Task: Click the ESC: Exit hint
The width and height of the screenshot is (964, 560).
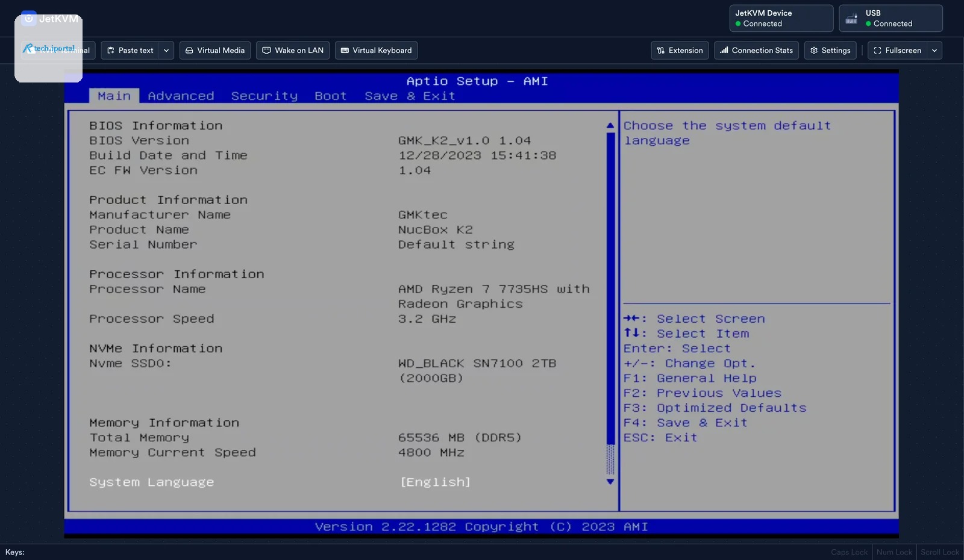Action: point(660,438)
